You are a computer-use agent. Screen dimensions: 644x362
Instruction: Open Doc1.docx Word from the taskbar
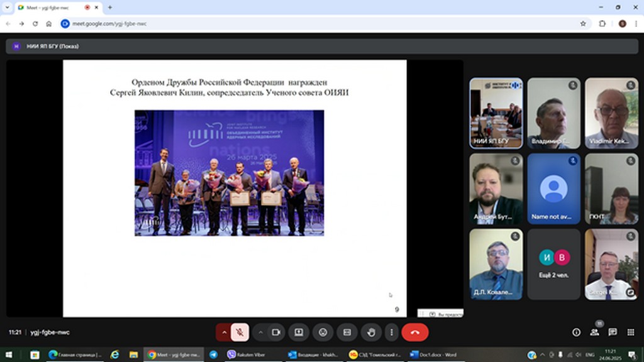pos(434,354)
